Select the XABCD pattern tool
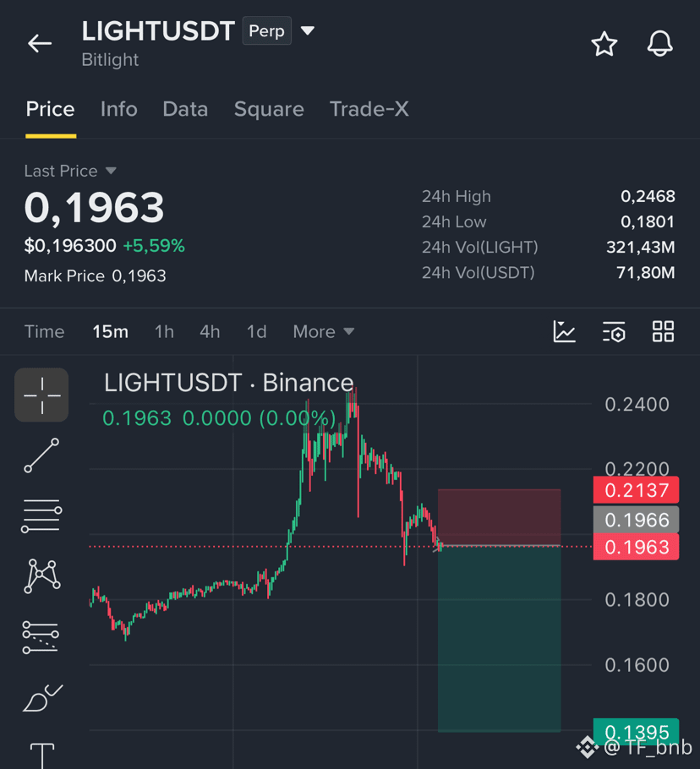 click(x=41, y=576)
